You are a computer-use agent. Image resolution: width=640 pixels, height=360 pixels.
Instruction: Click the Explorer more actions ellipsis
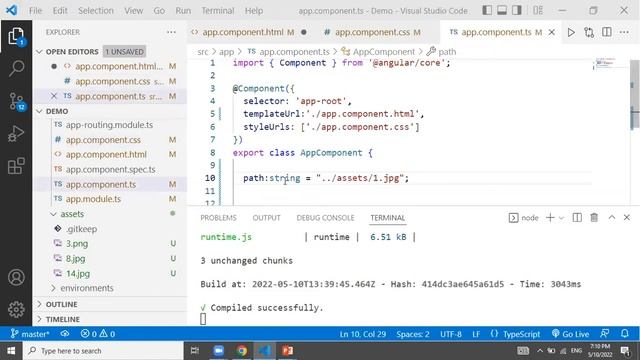pos(171,32)
